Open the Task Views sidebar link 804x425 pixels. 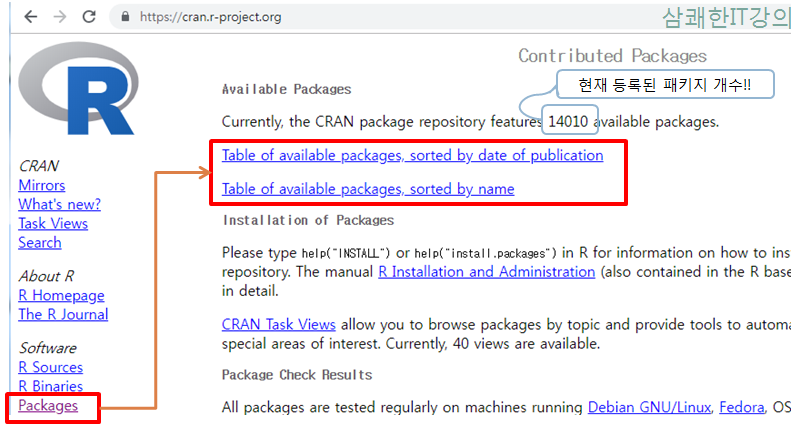click(x=53, y=224)
